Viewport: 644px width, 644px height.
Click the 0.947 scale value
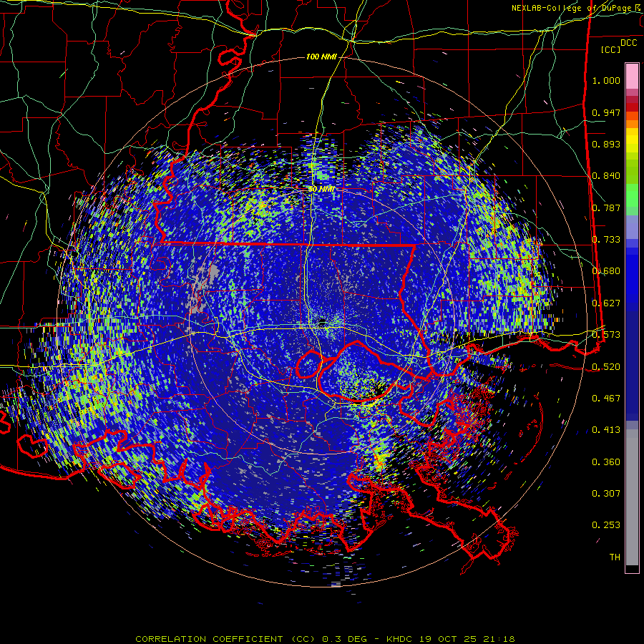click(x=606, y=112)
